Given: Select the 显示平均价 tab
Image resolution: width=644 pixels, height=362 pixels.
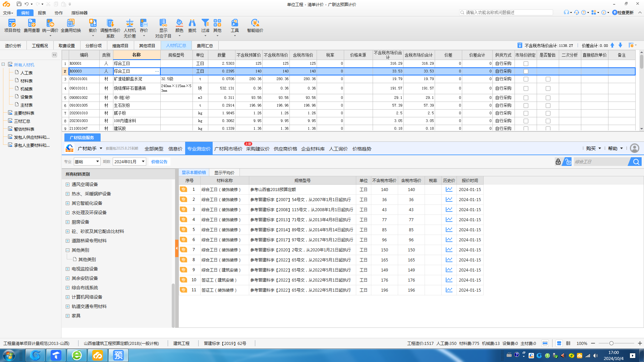Looking at the screenshot, I should pyautogui.click(x=224, y=173).
